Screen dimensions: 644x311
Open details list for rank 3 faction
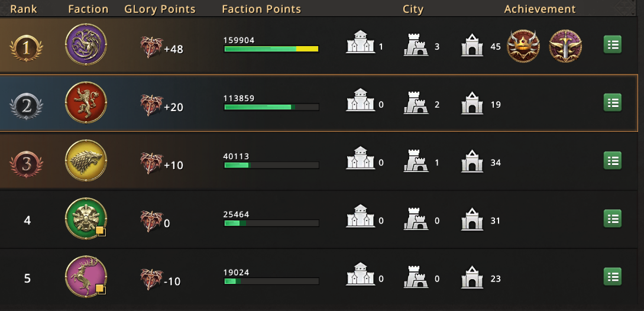click(613, 161)
